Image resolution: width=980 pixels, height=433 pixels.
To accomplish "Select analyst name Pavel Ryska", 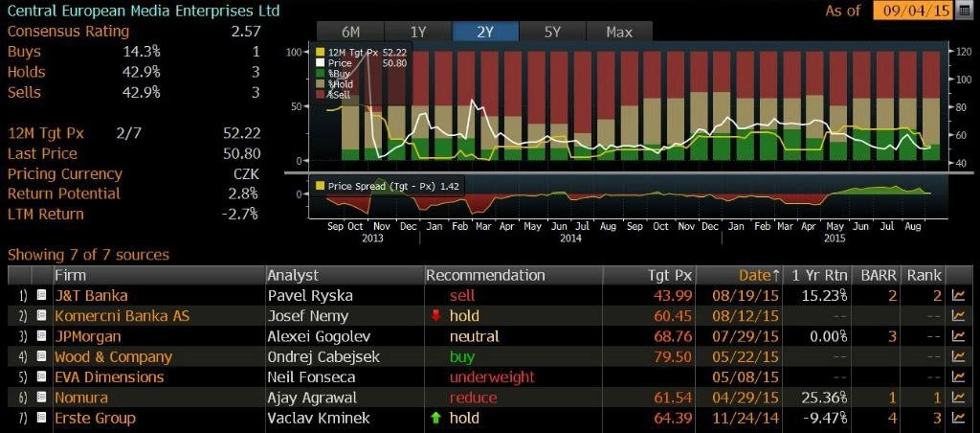I will (x=310, y=295).
